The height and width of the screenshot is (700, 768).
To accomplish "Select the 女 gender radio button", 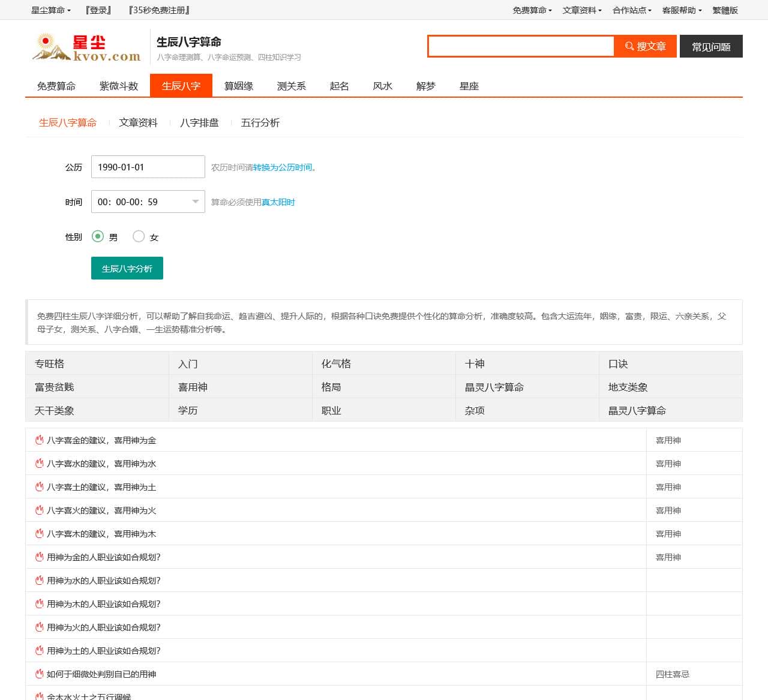I will [139, 236].
